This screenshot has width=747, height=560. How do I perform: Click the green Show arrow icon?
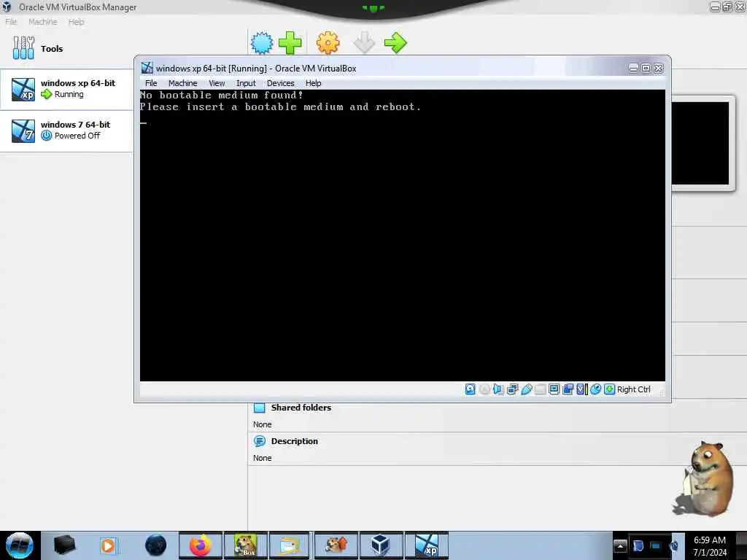point(395,43)
